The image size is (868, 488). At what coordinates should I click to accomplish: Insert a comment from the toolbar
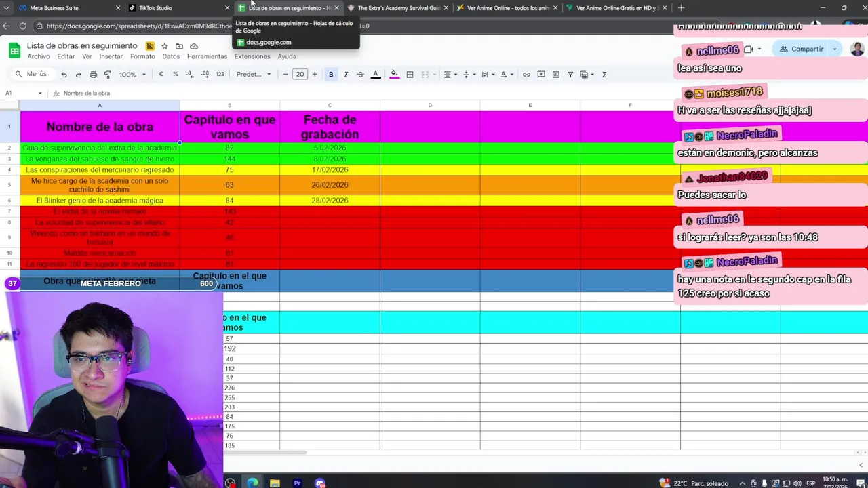541,75
